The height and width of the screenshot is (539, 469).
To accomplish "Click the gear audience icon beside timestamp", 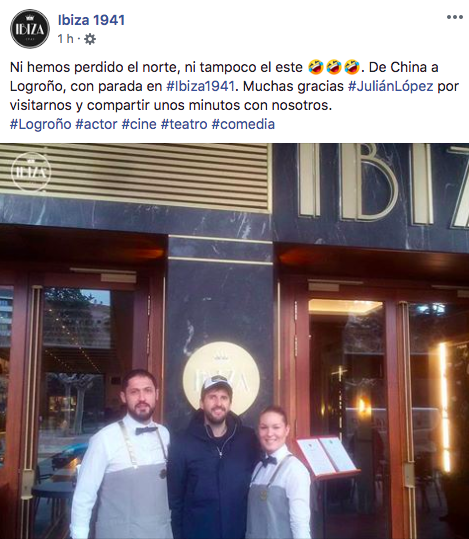I will pyautogui.click(x=90, y=39).
